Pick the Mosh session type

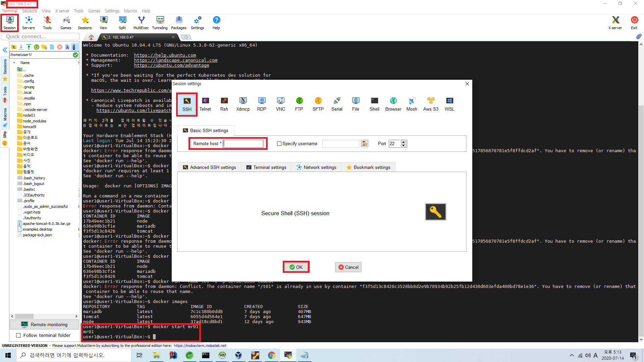[x=412, y=105]
